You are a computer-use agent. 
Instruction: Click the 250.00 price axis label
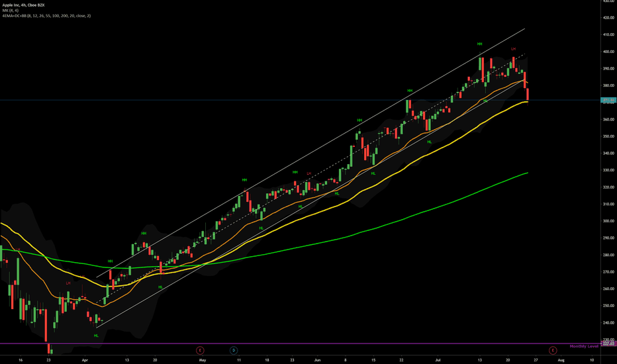pos(608,306)
